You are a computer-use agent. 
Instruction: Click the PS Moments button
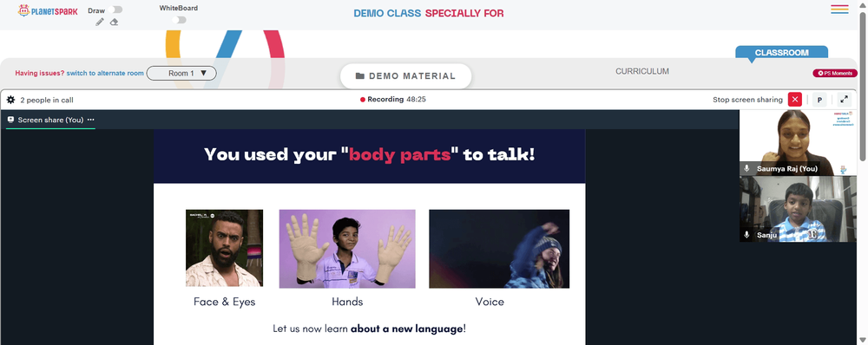pos(835,73)
